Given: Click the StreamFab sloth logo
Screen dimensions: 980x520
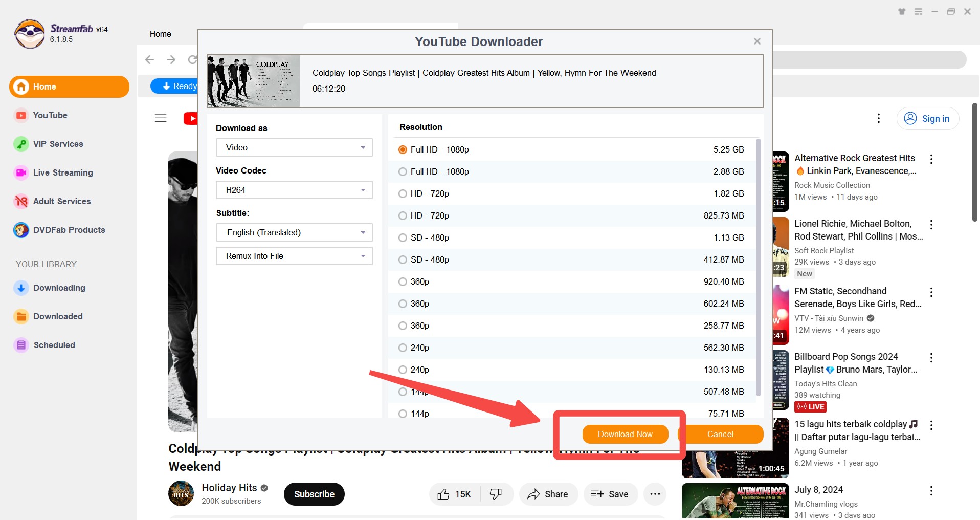Looking at the screenshot, I should (29, 34).
